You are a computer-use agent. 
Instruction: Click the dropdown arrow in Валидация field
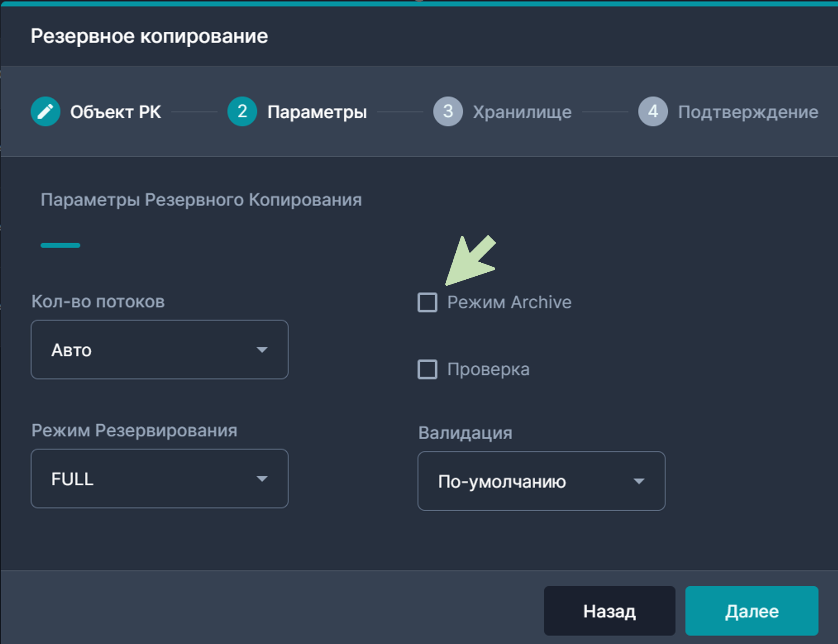click(639, 481)
